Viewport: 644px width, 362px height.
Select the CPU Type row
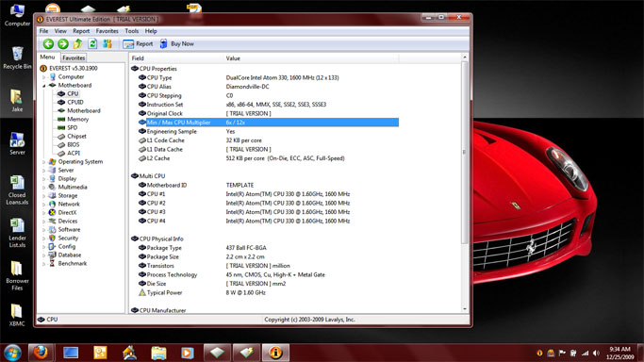point(268,77)
